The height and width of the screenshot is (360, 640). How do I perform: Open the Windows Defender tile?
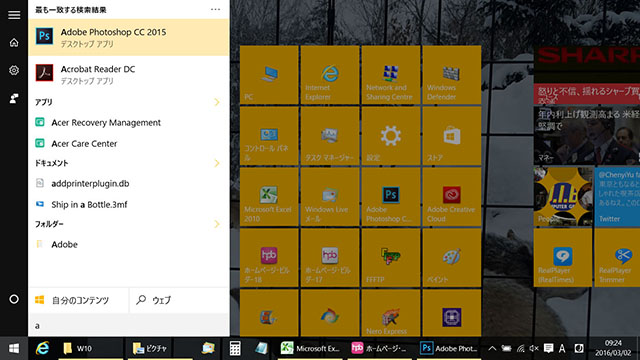click(x=452, y=75)
